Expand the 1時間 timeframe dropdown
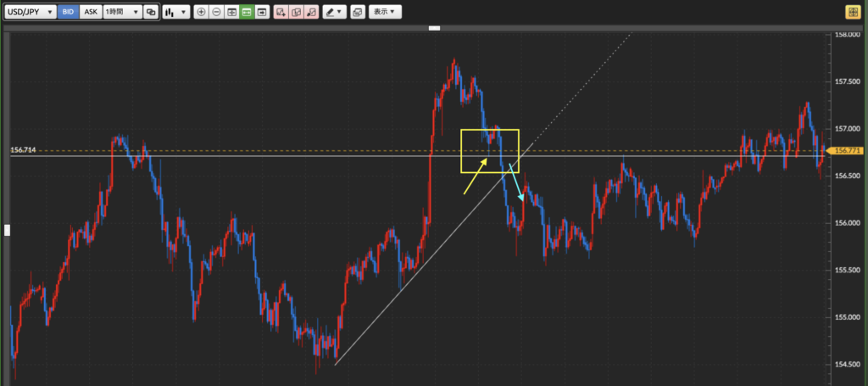Image resolution: width=868 pixels, height=386 pixels. click(121, 12)
